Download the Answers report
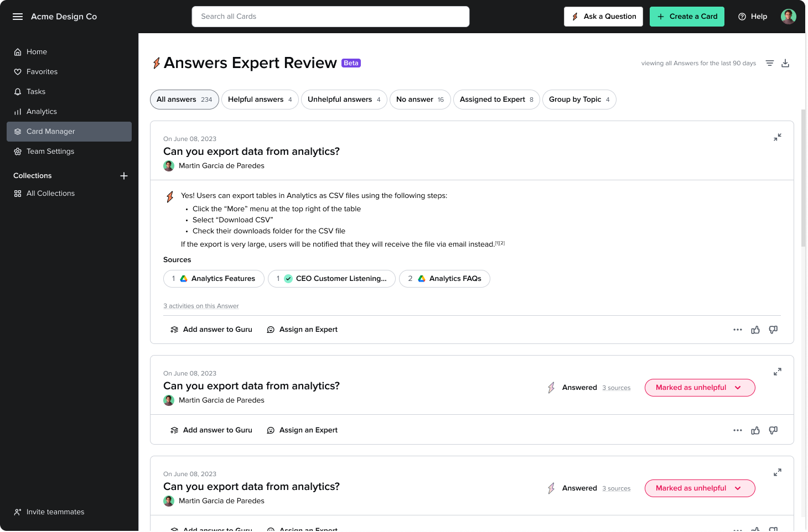 (785, 63)
